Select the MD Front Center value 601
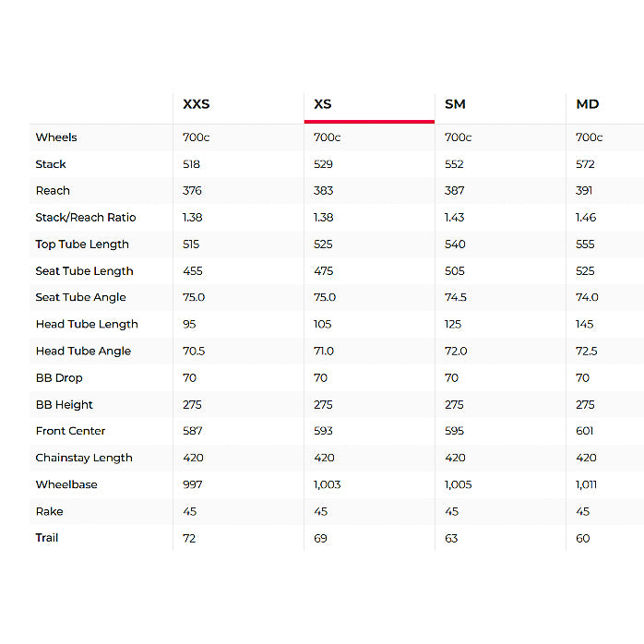Image resolution: width=644 pixels, height=644 pixels. tap(585, 431)
